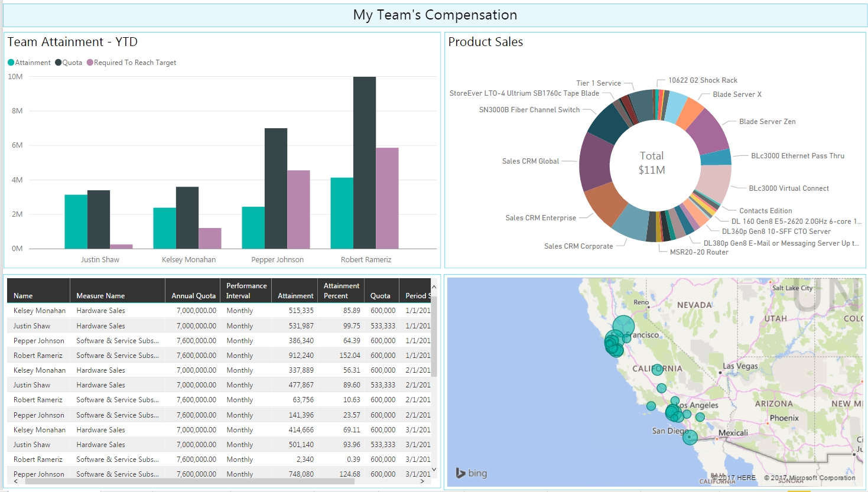Click the Bing logo on map
Viewport: 868px width, 492px height.
pos(472,473)
